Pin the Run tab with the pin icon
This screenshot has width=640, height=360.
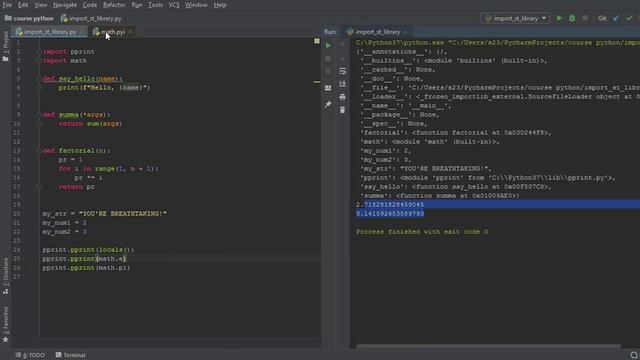click(x=328, y=105)
